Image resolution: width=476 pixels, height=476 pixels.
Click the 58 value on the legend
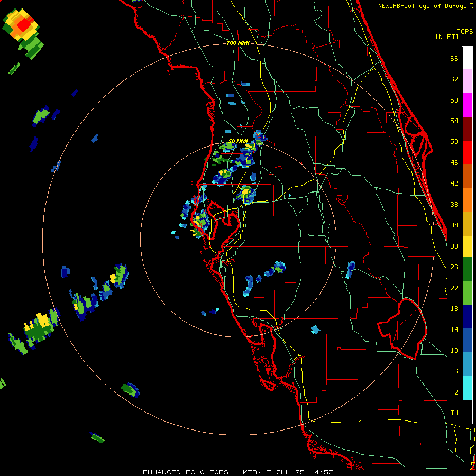[454, 100]
